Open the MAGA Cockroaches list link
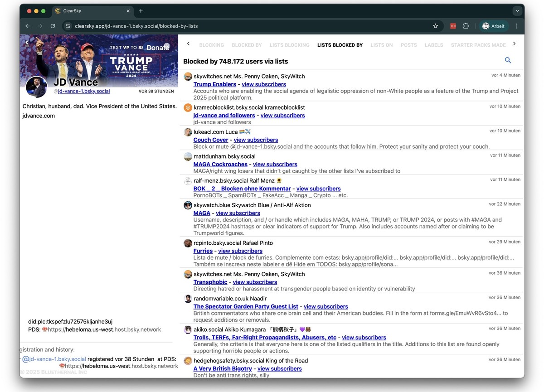The width and height of the screenshot is (544, 392). [220, 165]
